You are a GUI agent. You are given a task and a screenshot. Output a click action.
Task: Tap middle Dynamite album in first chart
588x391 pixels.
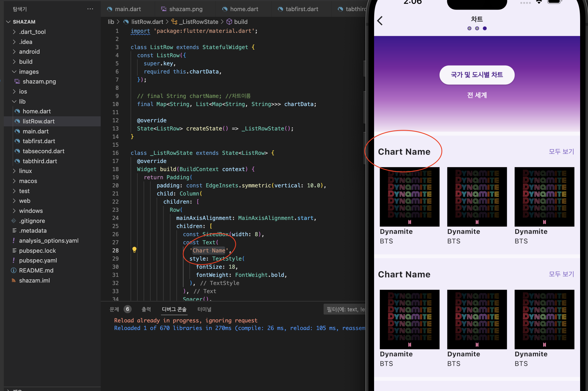[477, 197]
